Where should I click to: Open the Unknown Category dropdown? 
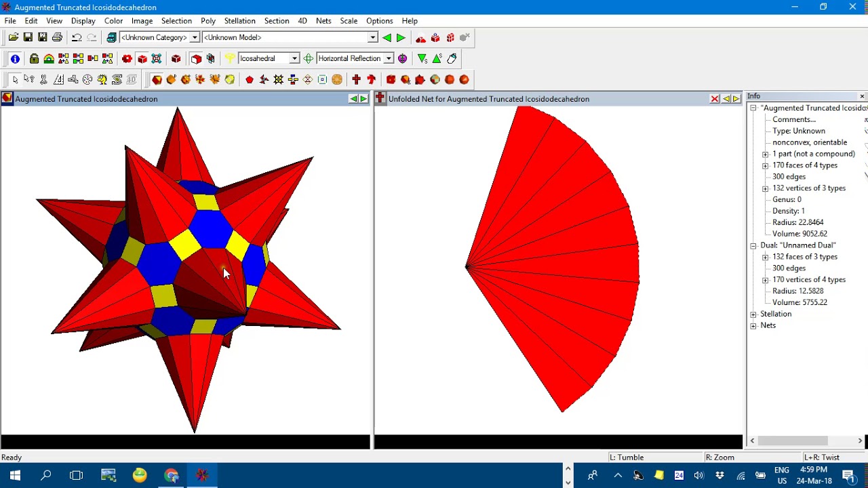pos(195,37)
